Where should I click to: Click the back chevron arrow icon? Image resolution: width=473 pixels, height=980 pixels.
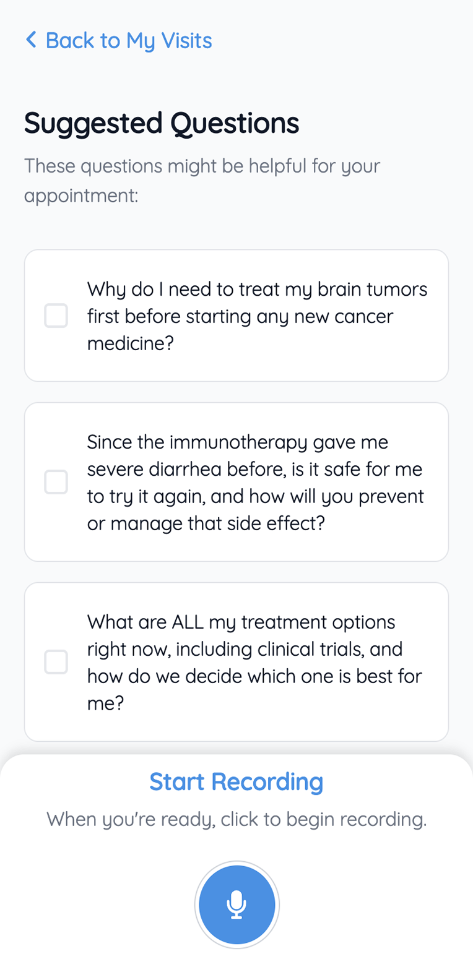31,40
